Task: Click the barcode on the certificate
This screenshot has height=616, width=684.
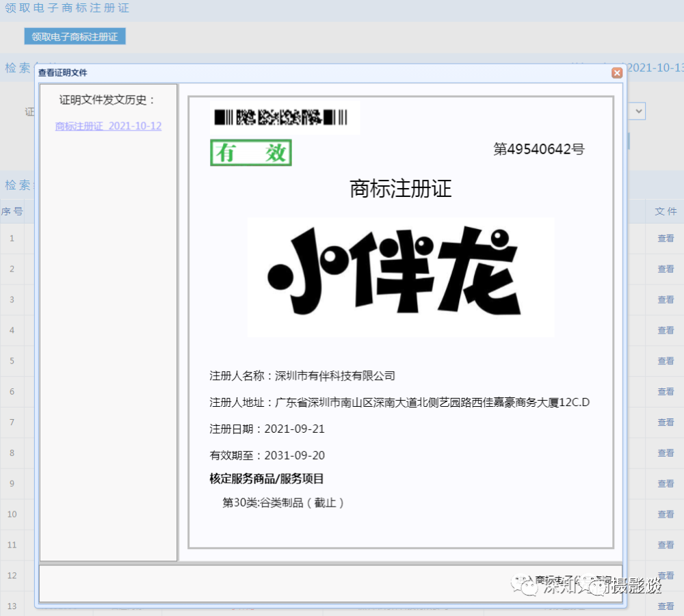Action: pos(281,118)
